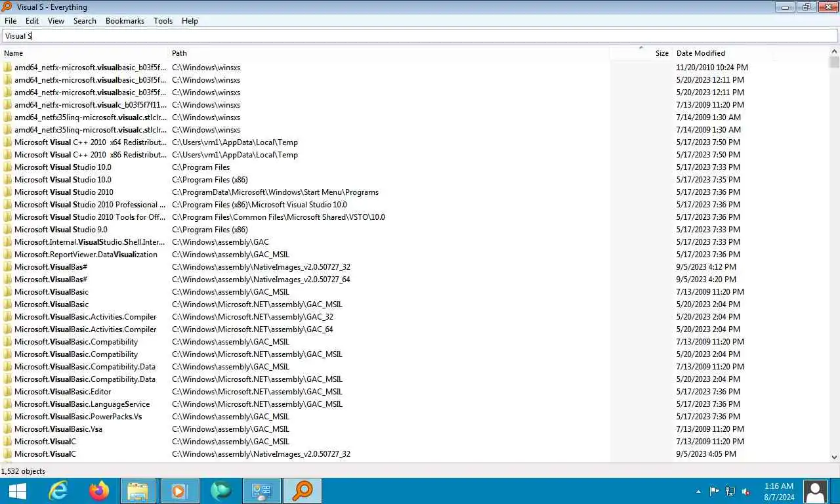Screen dimensions: 840x504
Task: Open the control panel taskbar window
Action: click(x=262, y=490)
